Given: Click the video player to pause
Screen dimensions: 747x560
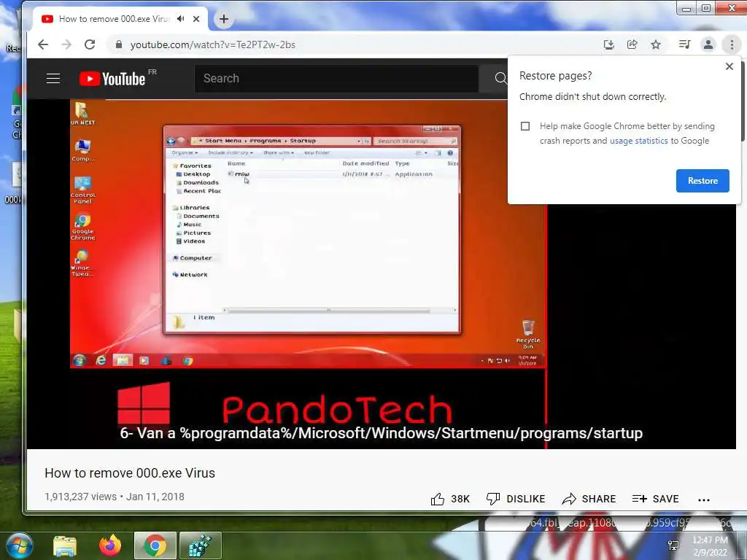Looking at the screenshot, I should click(x=381, y=274).
